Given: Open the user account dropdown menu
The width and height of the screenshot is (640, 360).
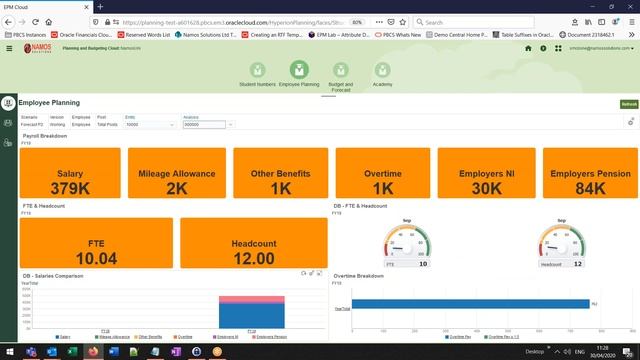Looking at the screenshot, I should click(x=602, y=48).
